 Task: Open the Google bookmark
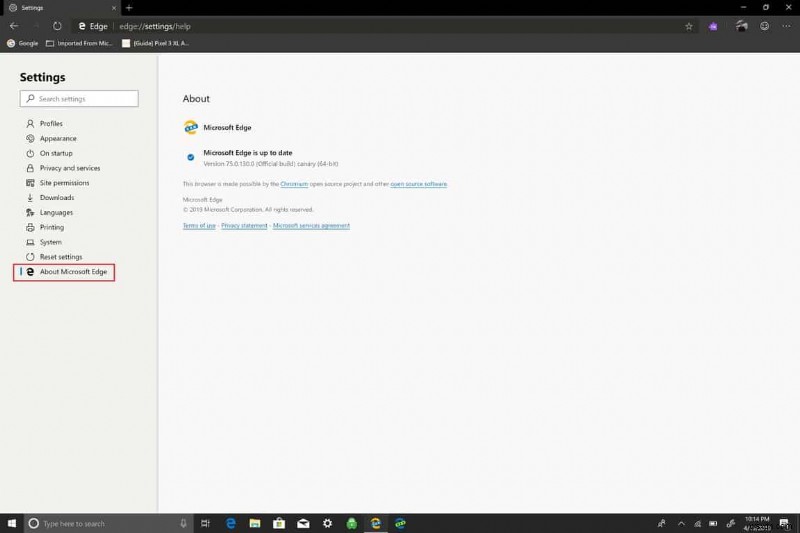22,43
